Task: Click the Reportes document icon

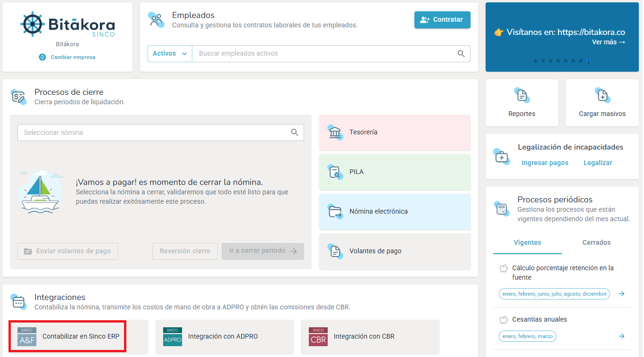Action: click(x=521, y=95)
